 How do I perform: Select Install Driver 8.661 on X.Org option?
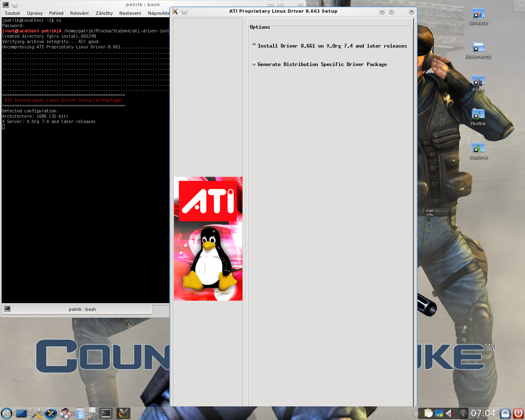coord(330,46)
